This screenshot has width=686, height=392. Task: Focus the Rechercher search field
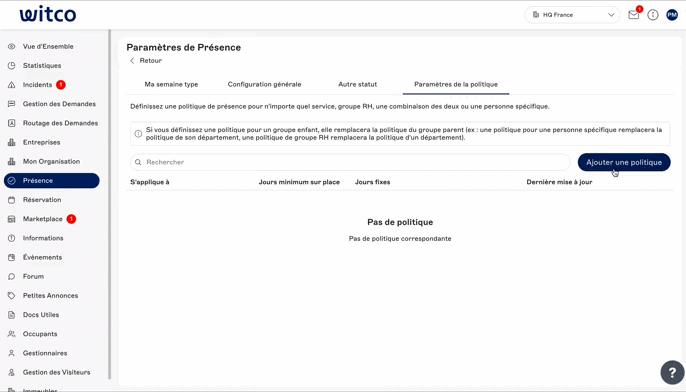click(350, 162)
